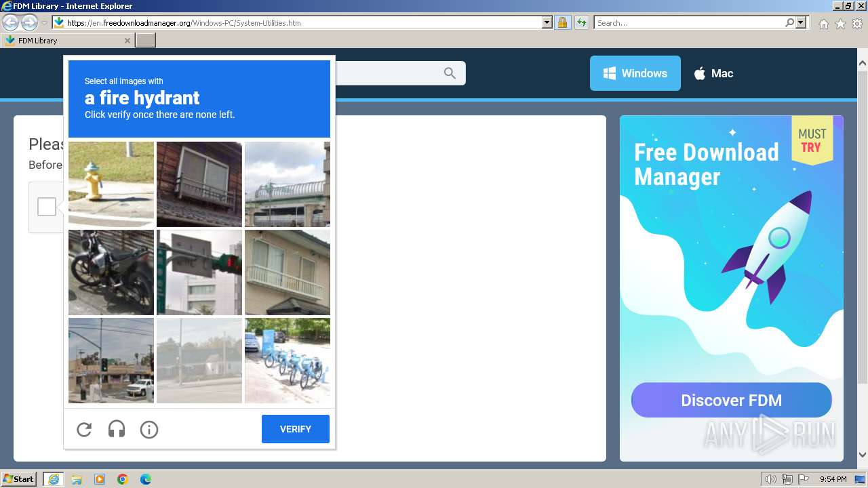Open the search provider dropdown arrow
868x488 pixels.
[x=802, y=22]
